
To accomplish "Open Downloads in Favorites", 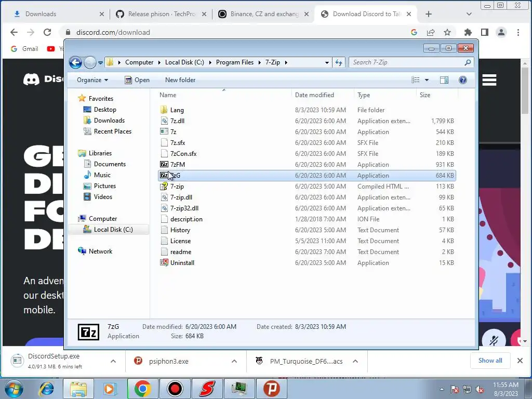I will (109, 121).
